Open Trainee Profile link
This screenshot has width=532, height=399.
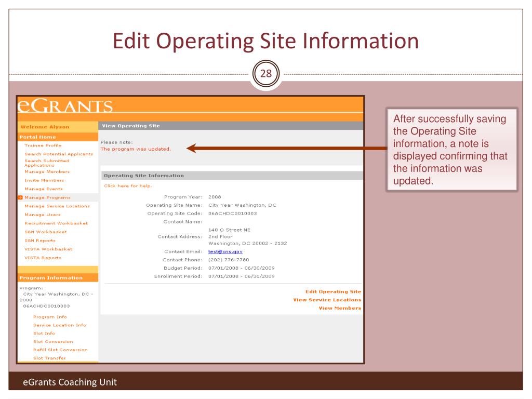tap(43, 145)
